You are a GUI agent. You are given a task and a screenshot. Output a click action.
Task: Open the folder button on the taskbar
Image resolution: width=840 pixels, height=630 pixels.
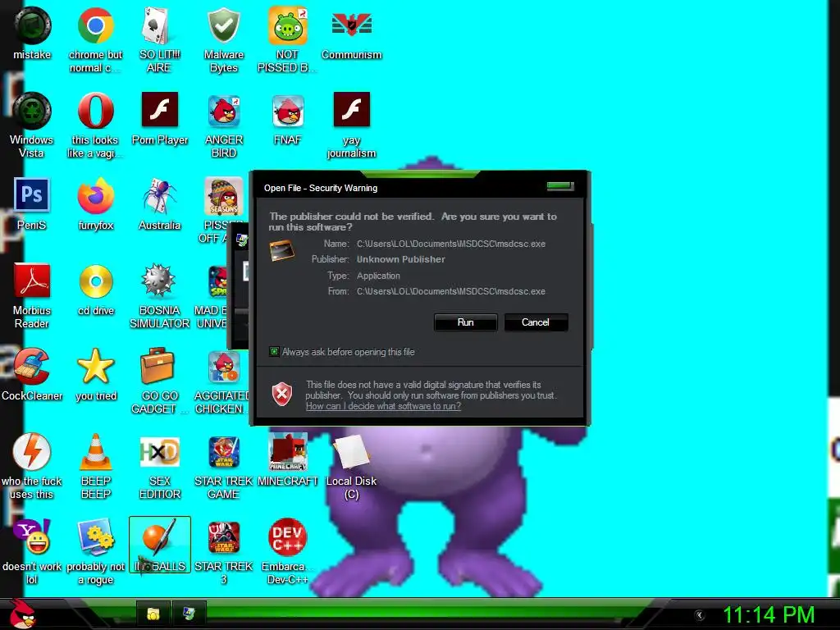point(153,614)
